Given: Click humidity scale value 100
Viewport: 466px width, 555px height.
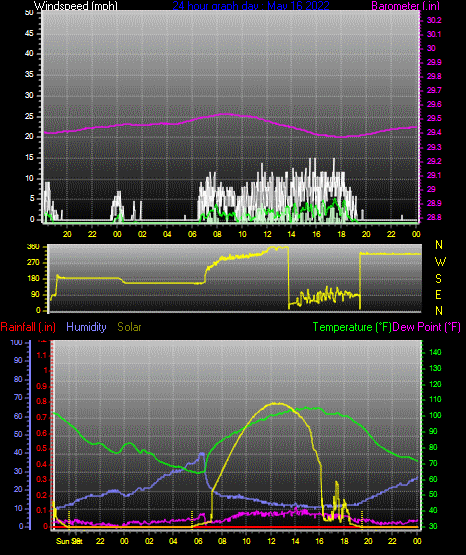Looking at the screenshot, I should (x=16, y=343).
